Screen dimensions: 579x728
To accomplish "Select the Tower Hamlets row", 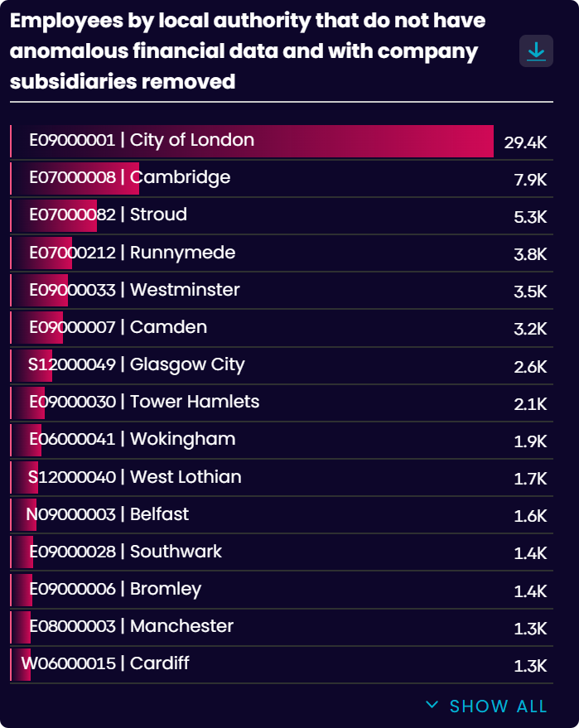I will click(x=282, y=403).
